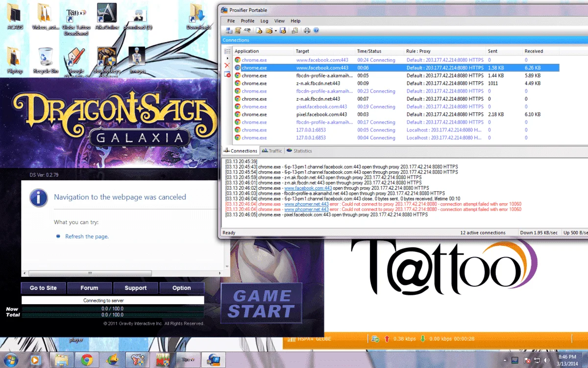
Task: Sort by Application column header
Action: pyautogui.click(x=263, y=51)
